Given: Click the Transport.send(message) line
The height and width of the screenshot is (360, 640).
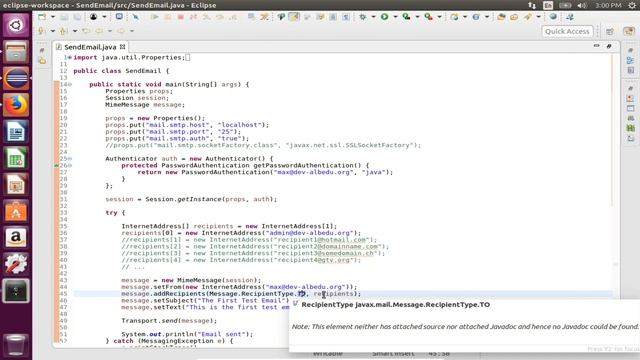Looking at the screenshot, I should 169,321.
